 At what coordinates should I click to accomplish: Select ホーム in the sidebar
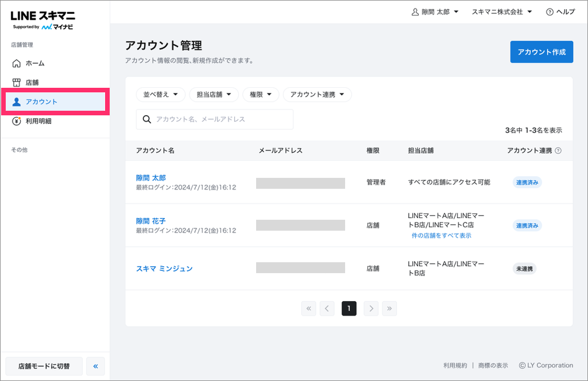coord(34,63)
